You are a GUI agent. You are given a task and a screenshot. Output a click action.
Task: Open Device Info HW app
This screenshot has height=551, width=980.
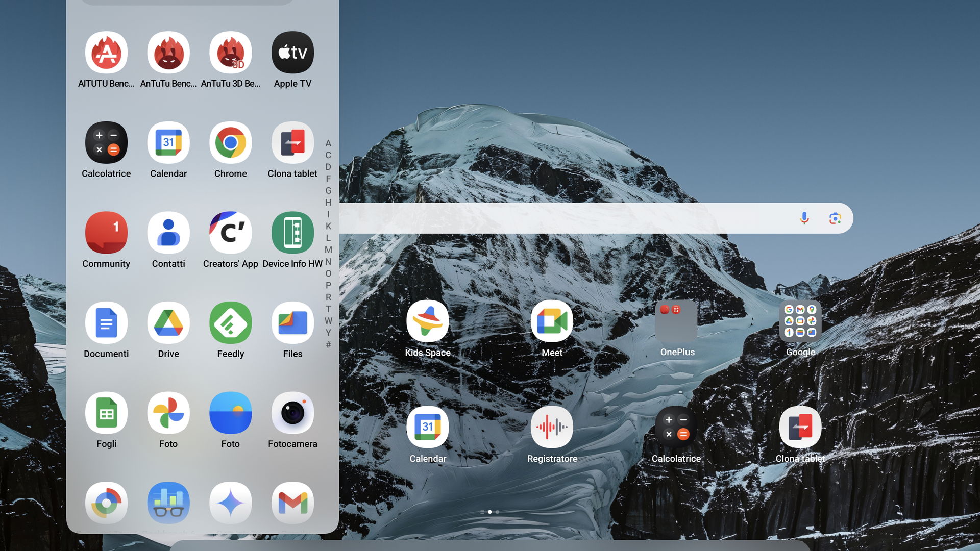[292, 233]
